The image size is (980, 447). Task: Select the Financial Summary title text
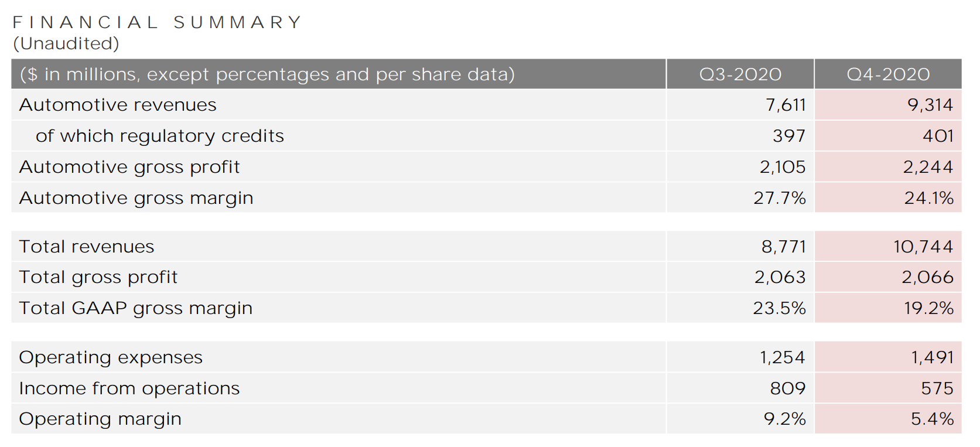[157, 22]
